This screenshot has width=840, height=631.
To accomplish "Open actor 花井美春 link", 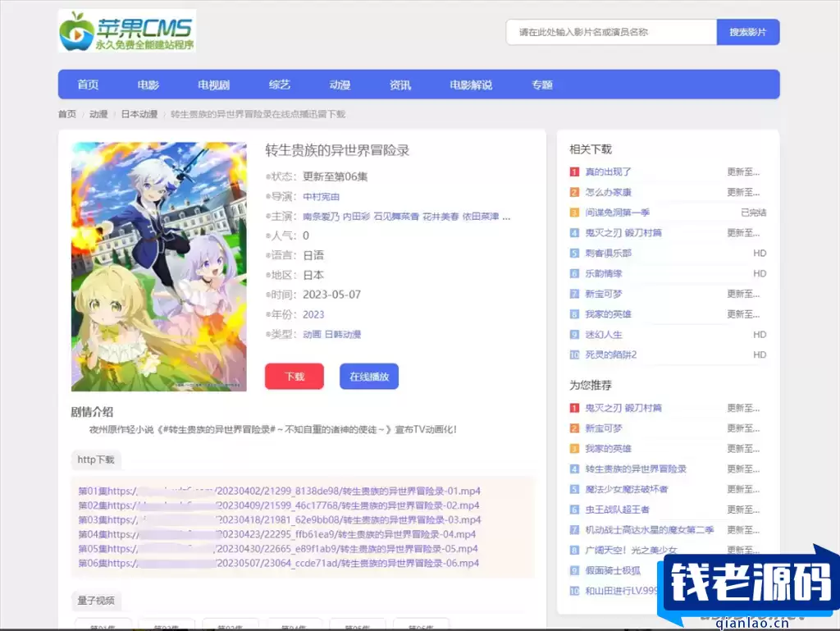I will 441,217.
